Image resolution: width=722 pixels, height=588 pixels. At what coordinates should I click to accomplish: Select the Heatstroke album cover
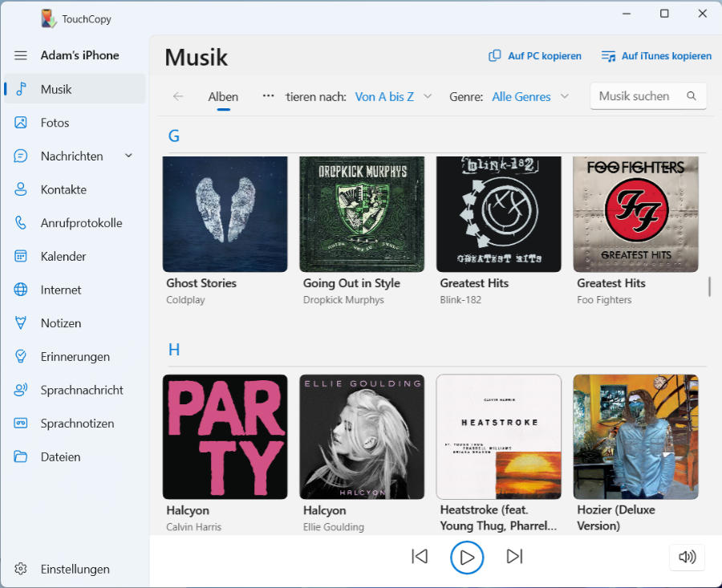tap(499, 436)
